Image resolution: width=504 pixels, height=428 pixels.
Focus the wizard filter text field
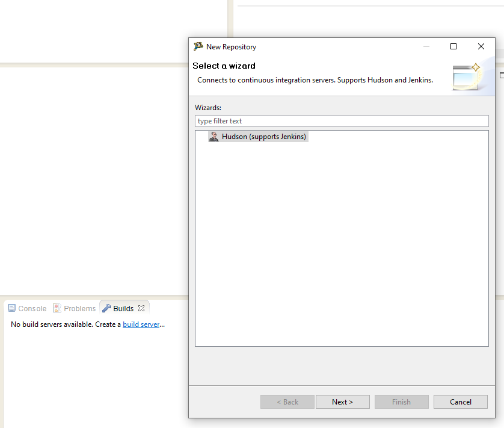[x=342, y=121]
